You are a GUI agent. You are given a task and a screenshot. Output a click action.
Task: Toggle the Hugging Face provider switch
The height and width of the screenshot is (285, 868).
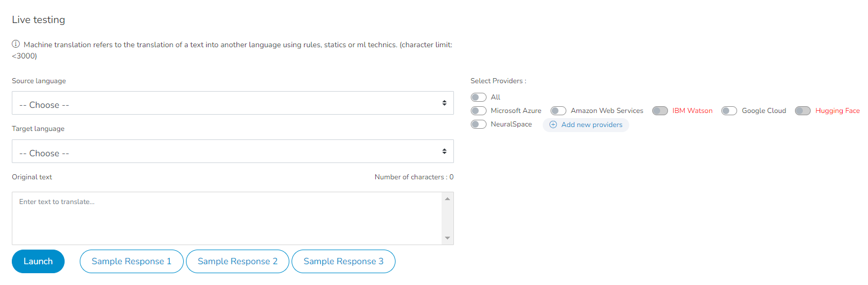pos(803,111)
